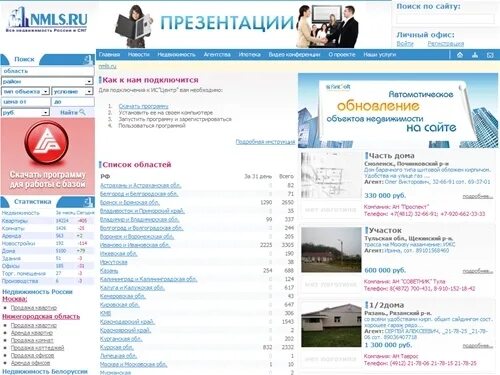Open the КМВ region link
The image size is (500, 375).
(105, 313)
